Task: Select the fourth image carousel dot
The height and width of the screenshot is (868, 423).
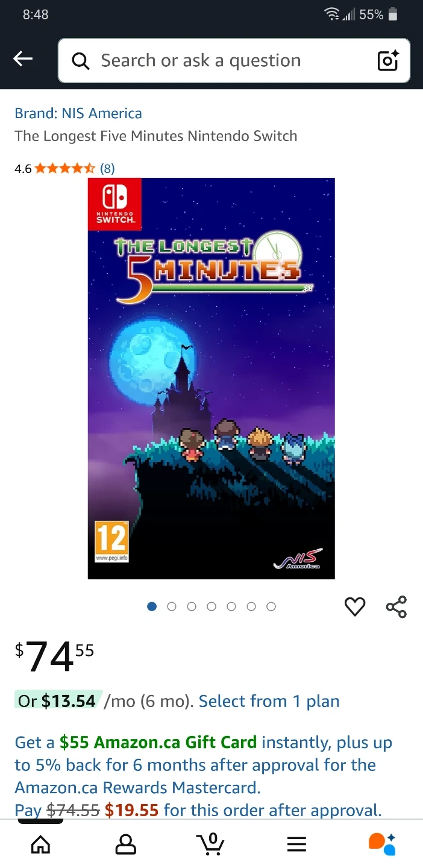Action: [x=211, y=606]
